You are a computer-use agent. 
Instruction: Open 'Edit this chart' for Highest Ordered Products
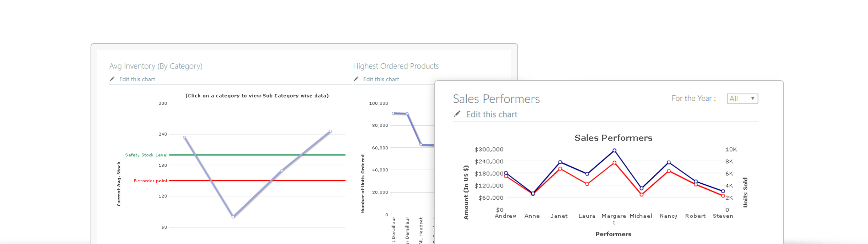tap(381, 79)
